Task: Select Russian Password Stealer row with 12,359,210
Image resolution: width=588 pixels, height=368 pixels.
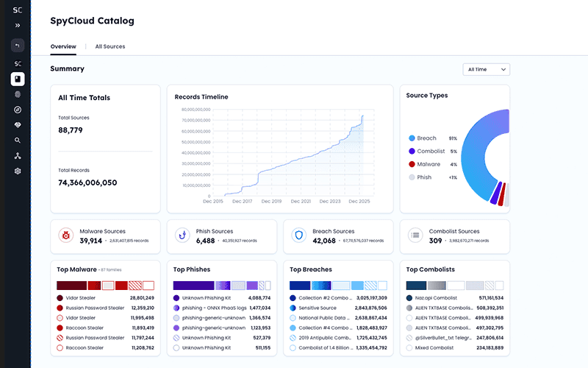Action: coord(105,308)
